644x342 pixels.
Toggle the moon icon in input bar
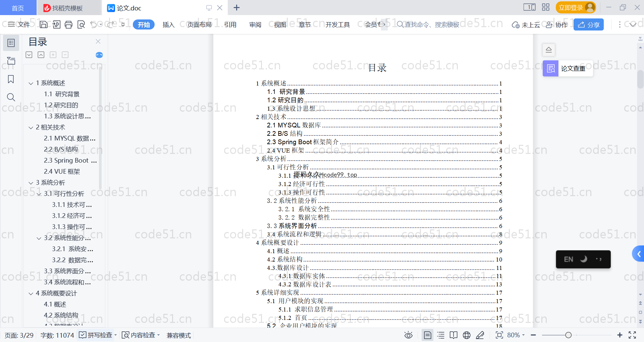(584, 259)
